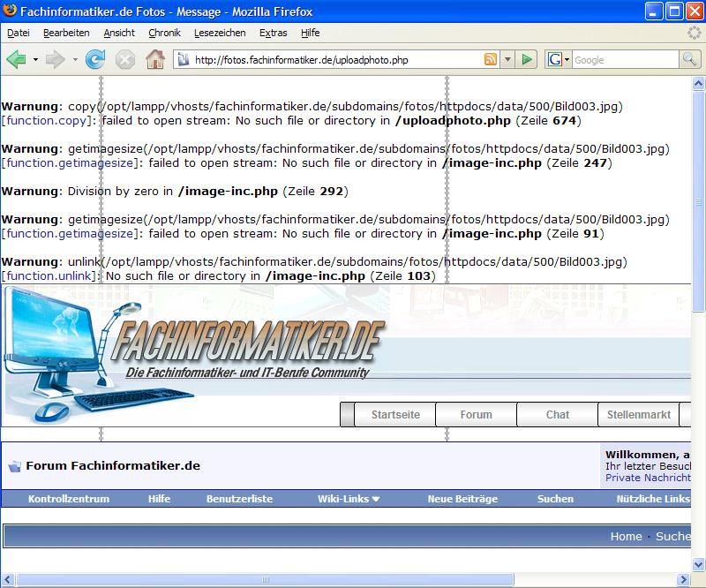The image size is (706, 588).
Task: Click the horizontal scrollbar left arrow
Action: tap(8, 579)
